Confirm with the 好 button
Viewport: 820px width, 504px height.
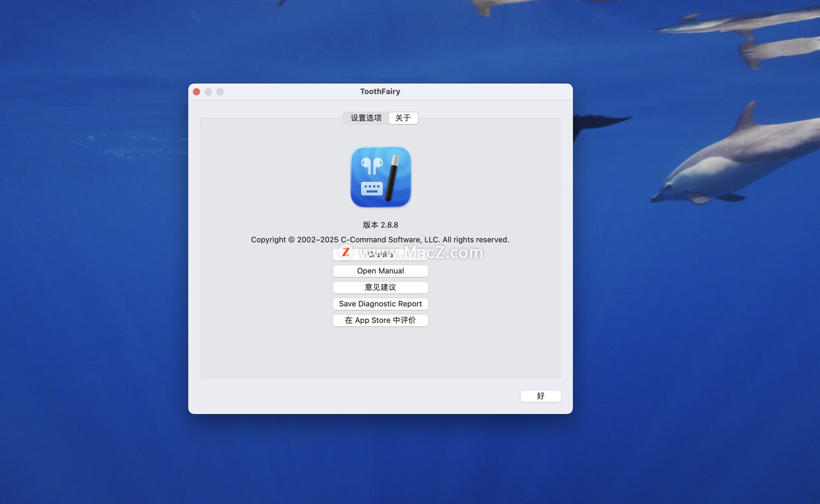pyautogui.click(x=540, y=396)
